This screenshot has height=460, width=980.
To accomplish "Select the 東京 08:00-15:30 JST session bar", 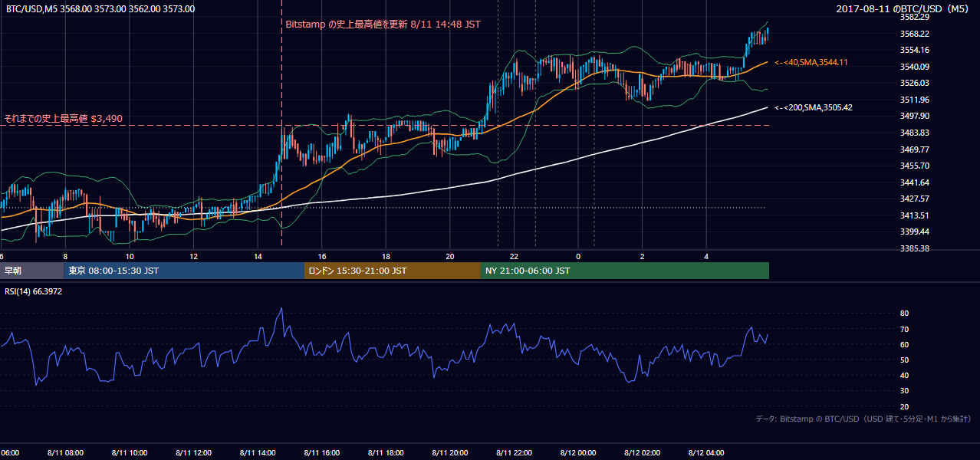I will click(184, 271).
